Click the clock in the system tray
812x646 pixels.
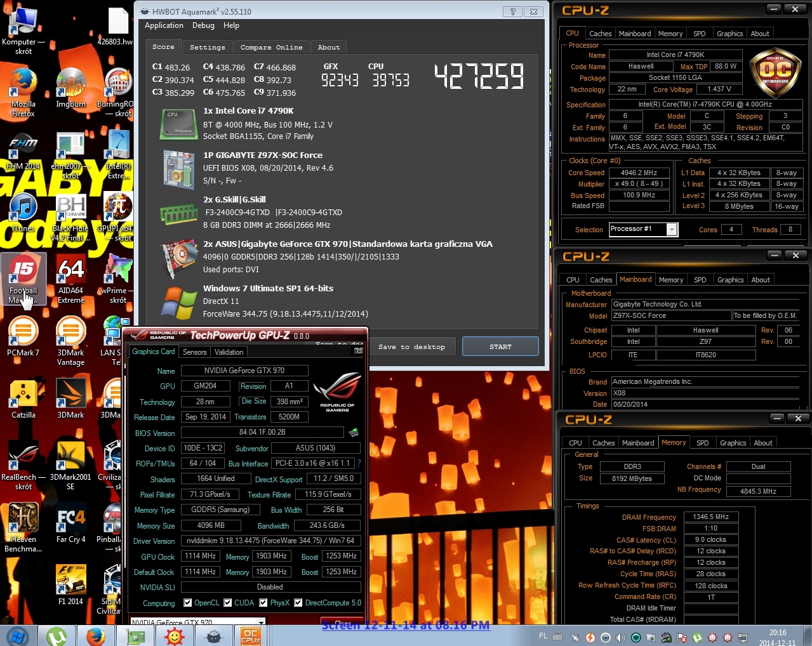(777, 637)
